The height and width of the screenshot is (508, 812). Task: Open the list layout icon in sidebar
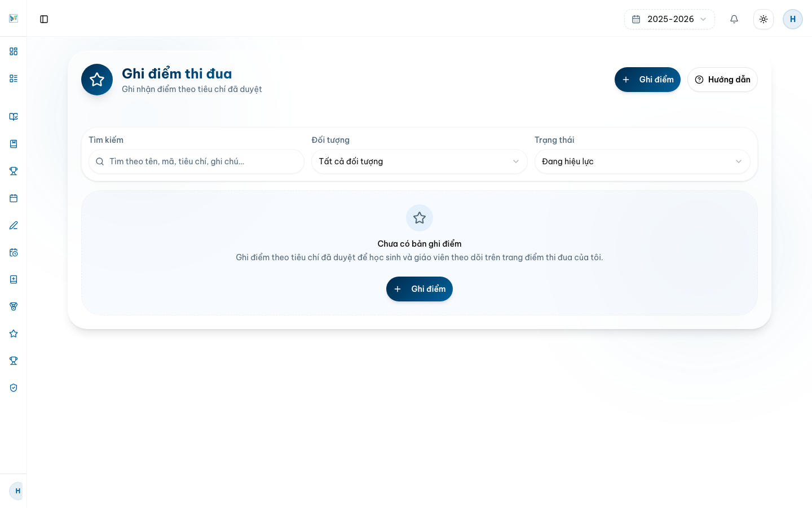14,78
